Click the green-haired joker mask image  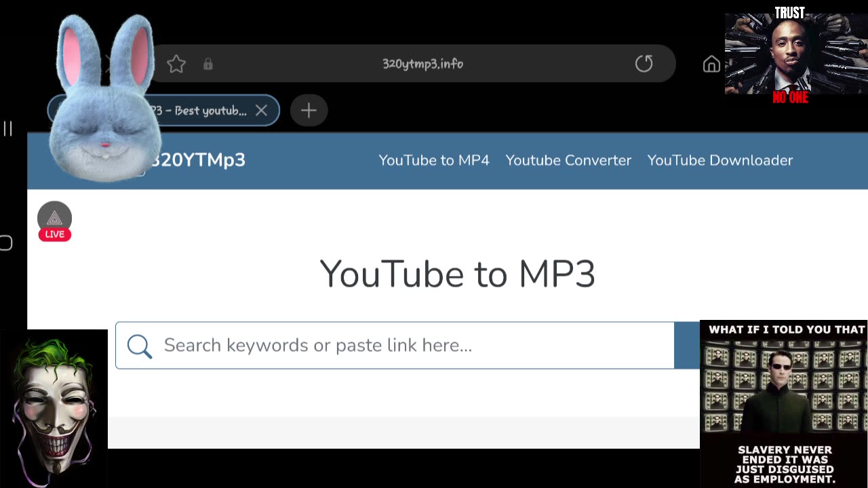click(54, 408)
